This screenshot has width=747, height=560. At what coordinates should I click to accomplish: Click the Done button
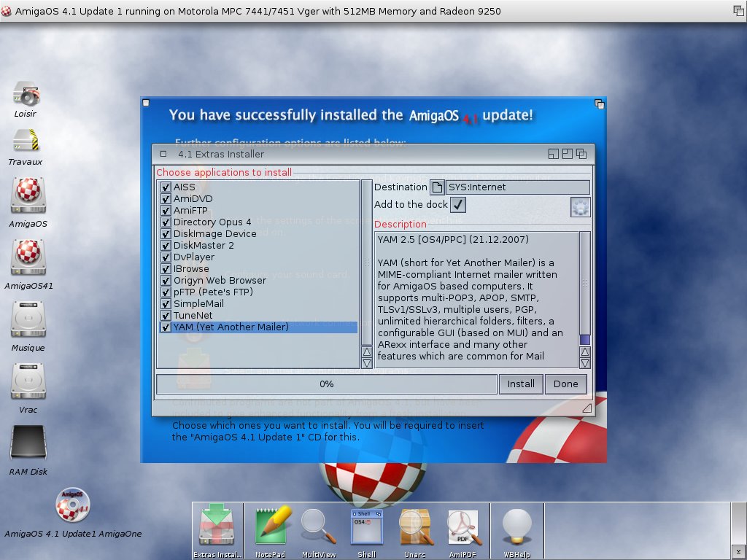pos(565,384)
